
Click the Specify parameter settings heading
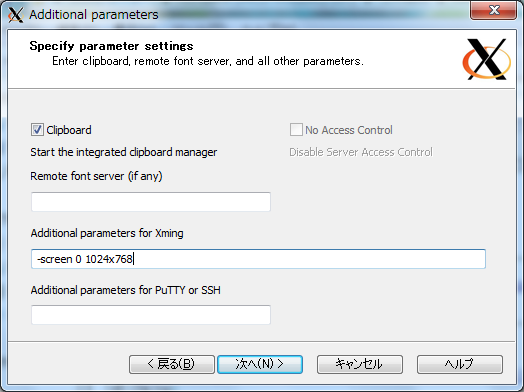click(x=111, y=46)
